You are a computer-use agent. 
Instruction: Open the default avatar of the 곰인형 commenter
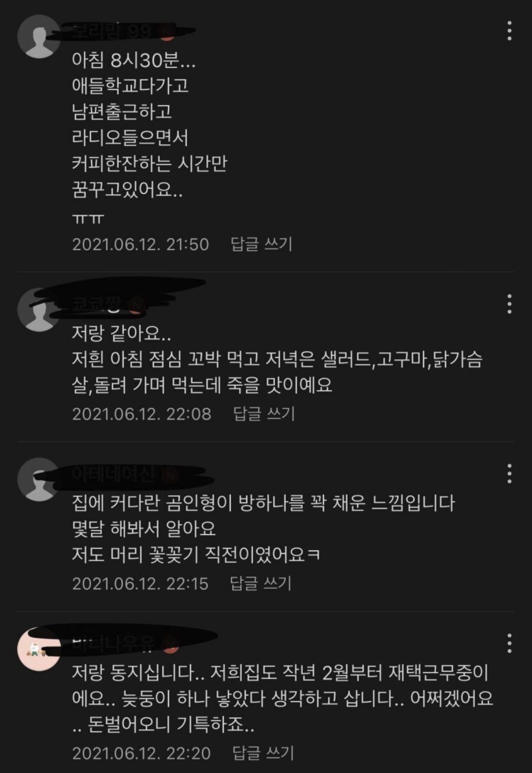pyautogui.click(x=39, y=479)
